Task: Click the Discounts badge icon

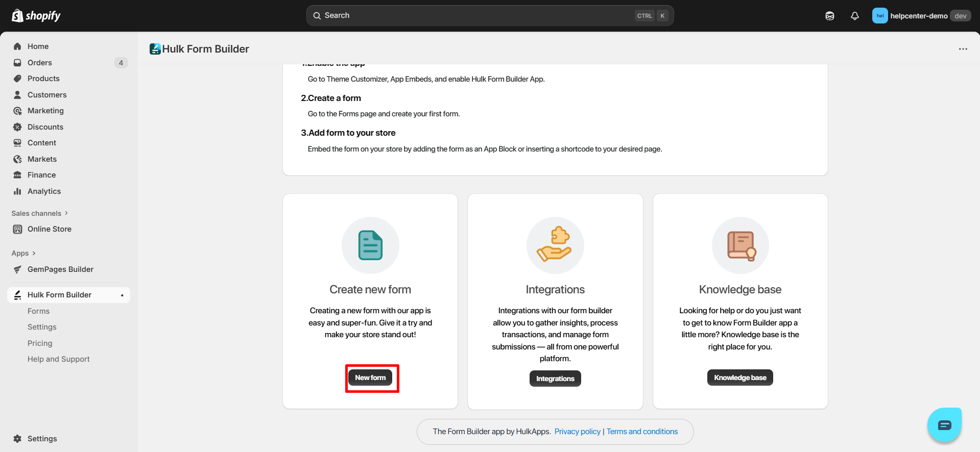Action: 17,127
